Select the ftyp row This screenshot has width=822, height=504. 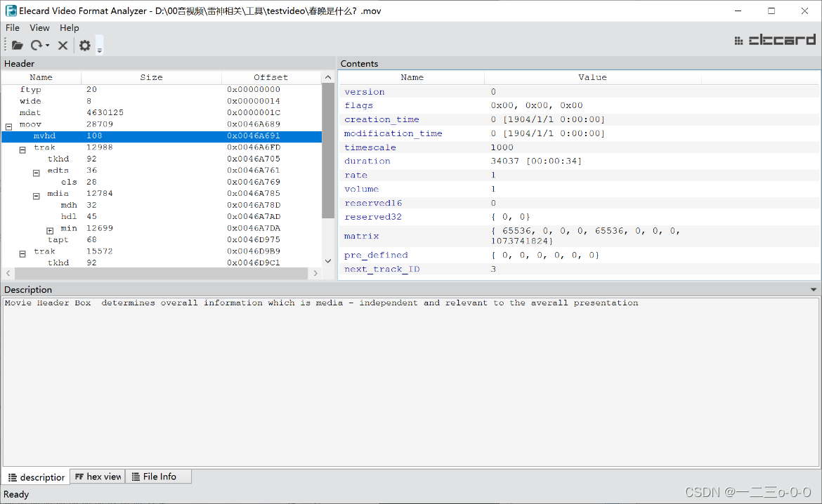(x=162, y=90)
